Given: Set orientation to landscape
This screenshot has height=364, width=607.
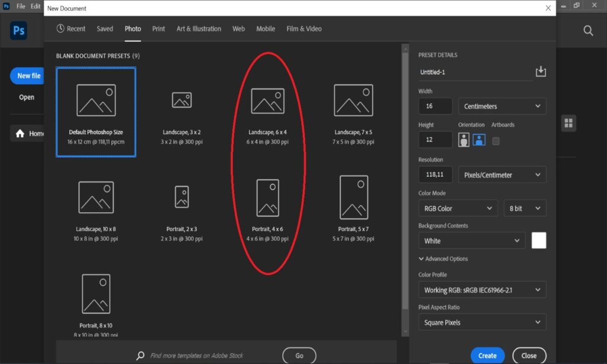Looking at the screenshot, I should (x=478, y=140).
